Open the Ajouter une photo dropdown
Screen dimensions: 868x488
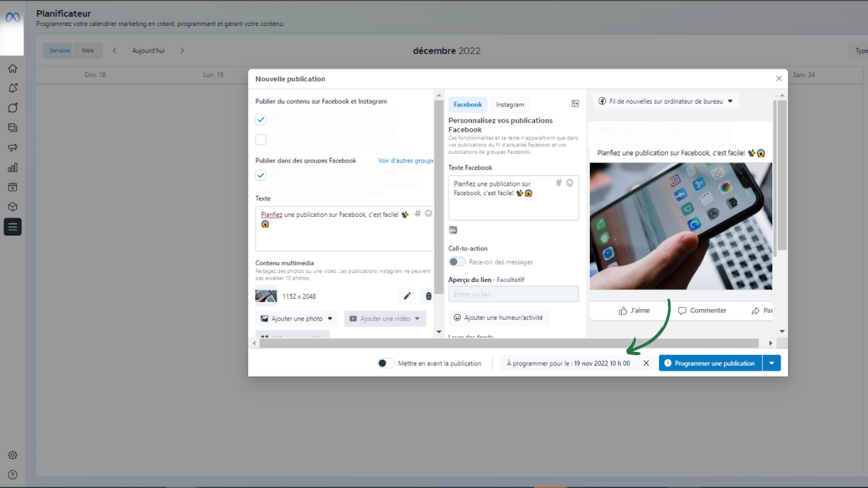pos(297,319)
